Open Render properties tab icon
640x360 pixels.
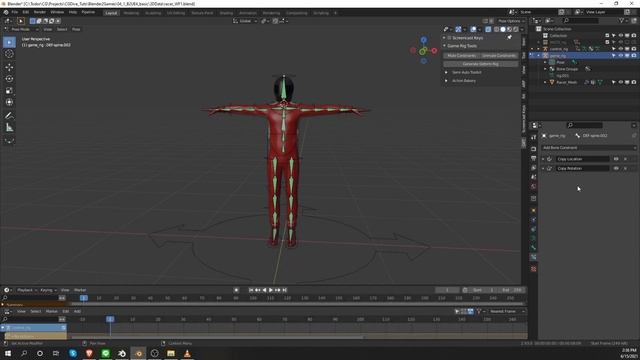pos(533,149)
